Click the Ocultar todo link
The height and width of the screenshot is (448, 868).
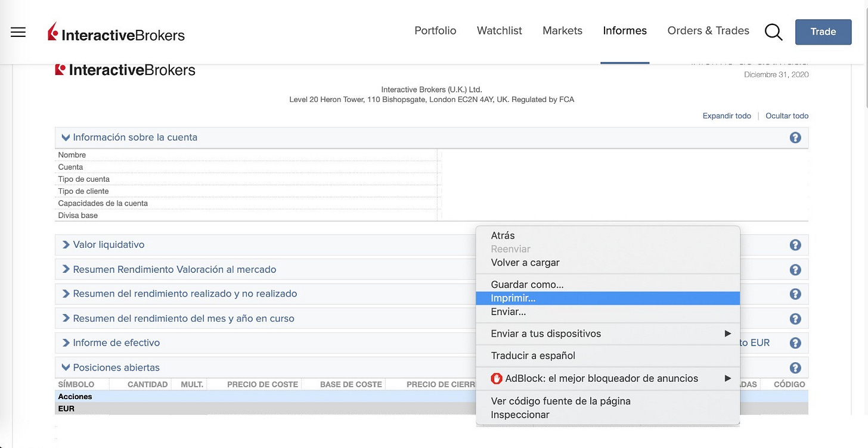[787, 116]
